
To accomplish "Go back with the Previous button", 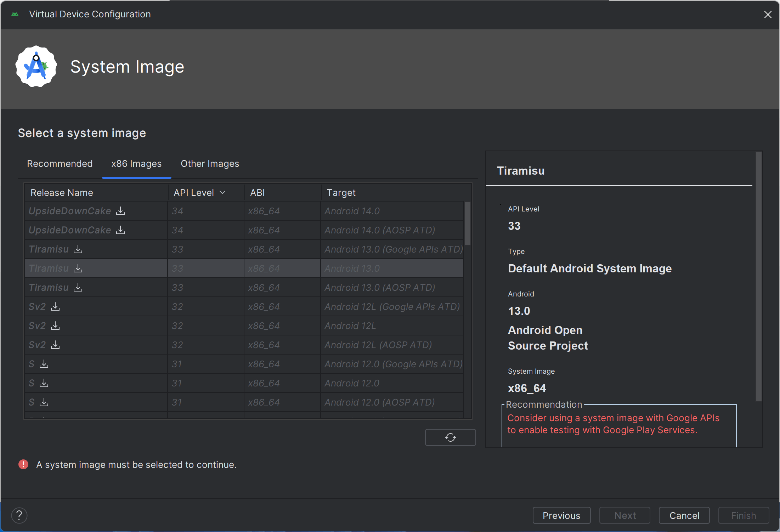I will (x=561, y=515).
